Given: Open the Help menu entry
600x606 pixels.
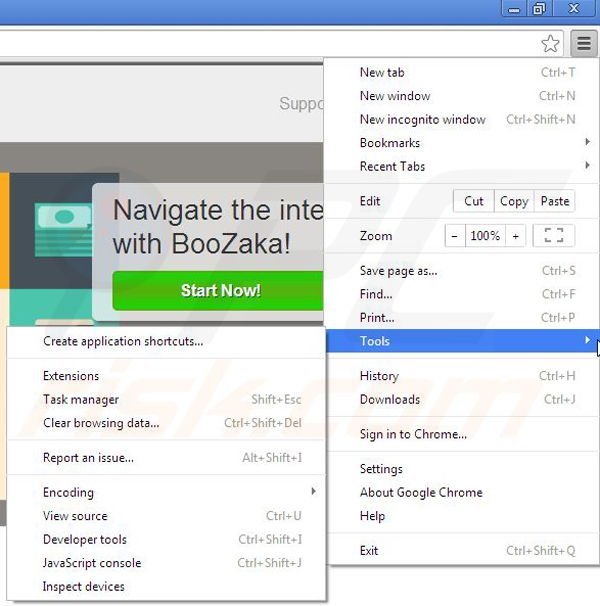Looking at the screenshot, I should tap(461, 516).
